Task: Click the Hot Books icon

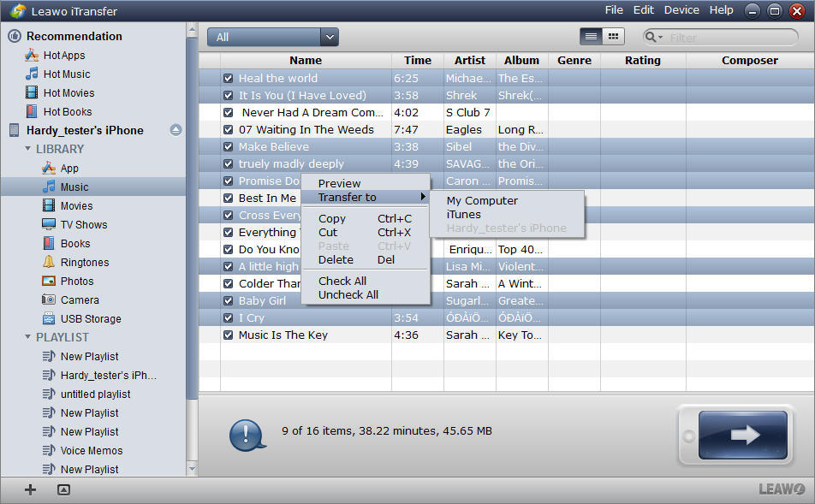Action: click(x=32, y=111)
